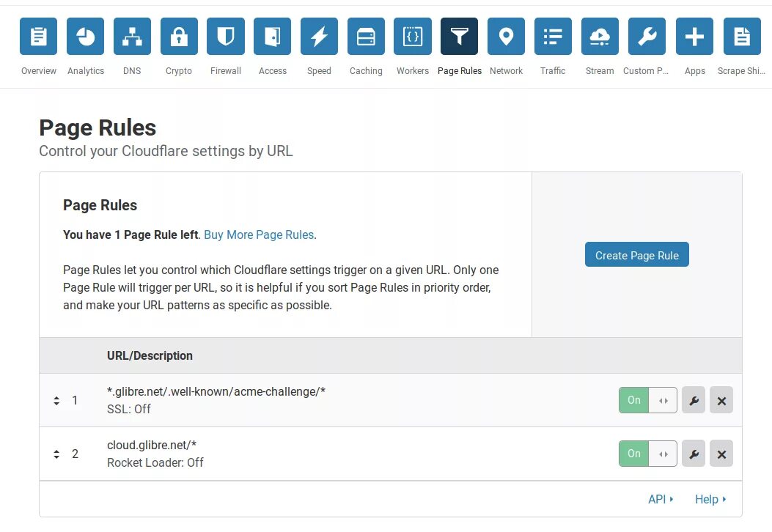Select the Page Rules funnel icon

(x=460, y=37)
